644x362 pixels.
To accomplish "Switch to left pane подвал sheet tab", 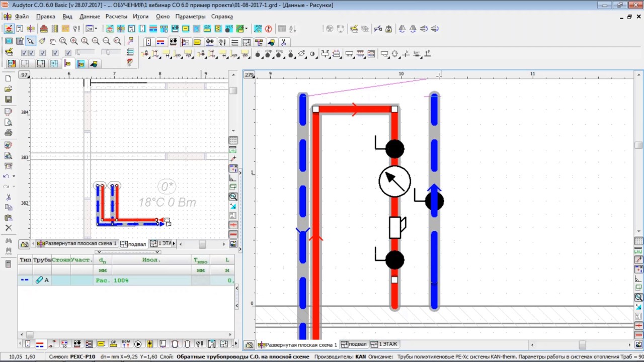I will point(133,244).
